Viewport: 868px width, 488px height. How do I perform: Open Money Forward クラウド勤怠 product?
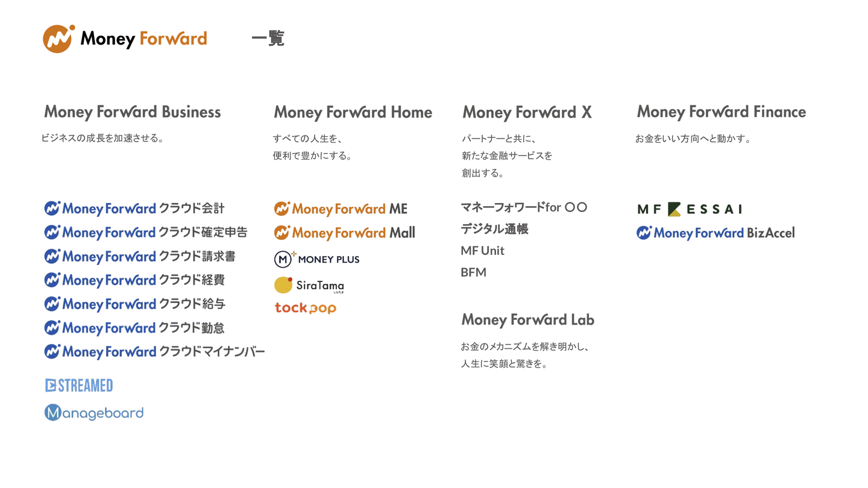(134, 328)
